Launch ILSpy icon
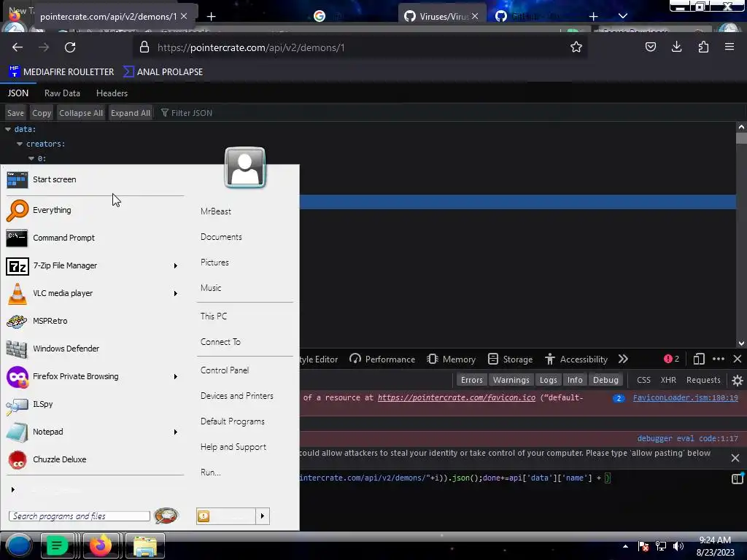The width and height of the screenshot is (747, 560). pyautogui.click(x=17, y=405)
